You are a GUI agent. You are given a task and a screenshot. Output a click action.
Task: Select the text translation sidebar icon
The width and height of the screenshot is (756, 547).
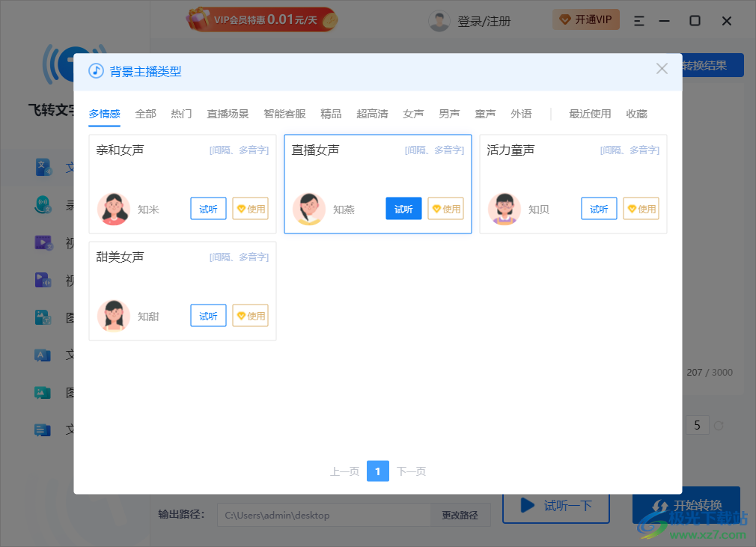coord(43,355)
